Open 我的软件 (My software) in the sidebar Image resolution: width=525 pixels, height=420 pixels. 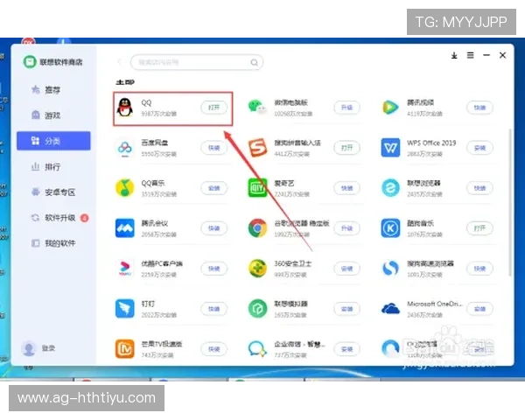53,243
